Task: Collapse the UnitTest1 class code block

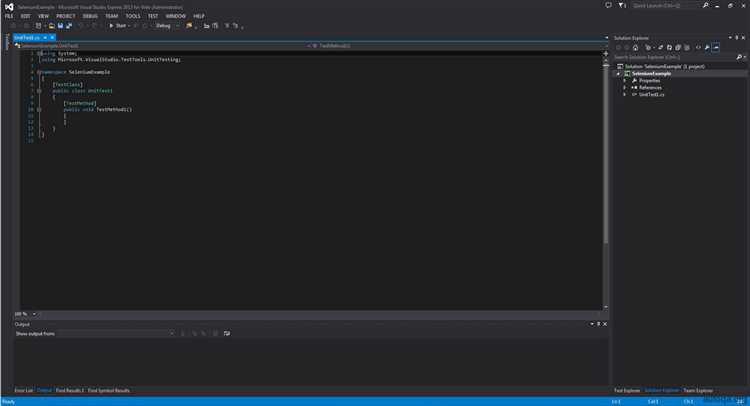Action: point(39,90)
